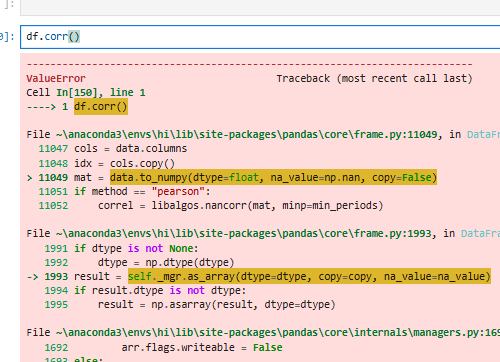Viewport: 500px width, 362px height.
Task: Click line 1992 'dtype = np.dtype(dtype)'
Action: point(139,263)
